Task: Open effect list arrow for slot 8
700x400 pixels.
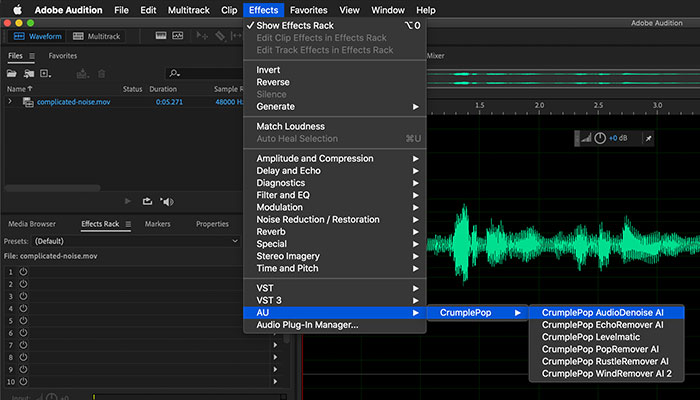Action: pyautogui.click(x=275, y=357)
